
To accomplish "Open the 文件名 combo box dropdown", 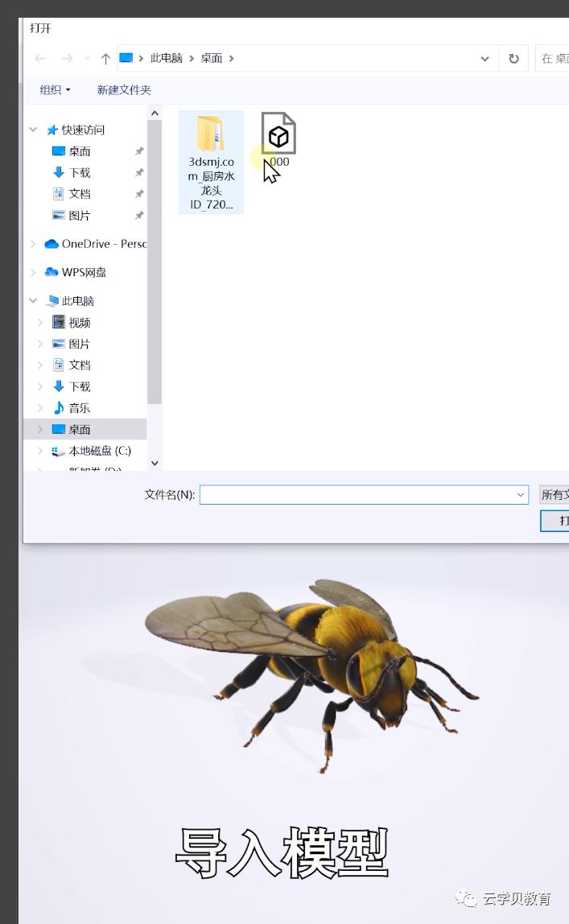I will click(x=520, y=495).
